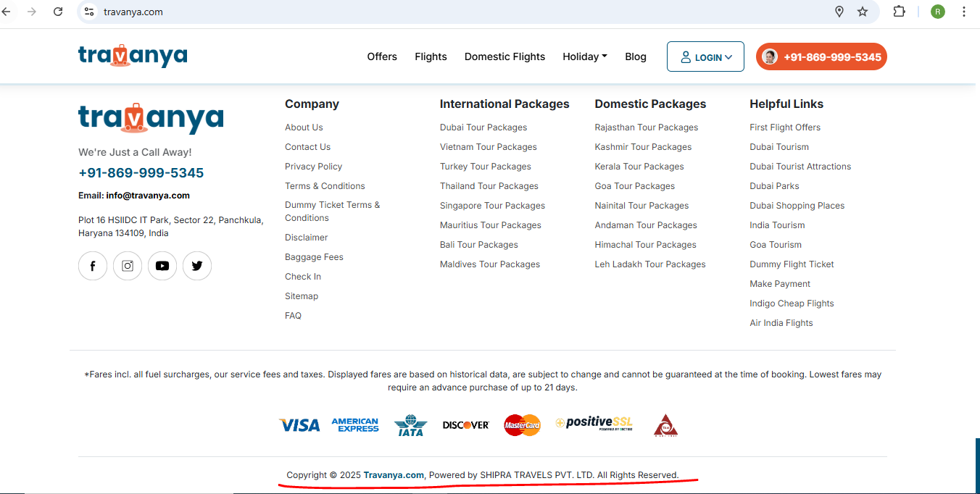Open the green profile avatar R

938,12
